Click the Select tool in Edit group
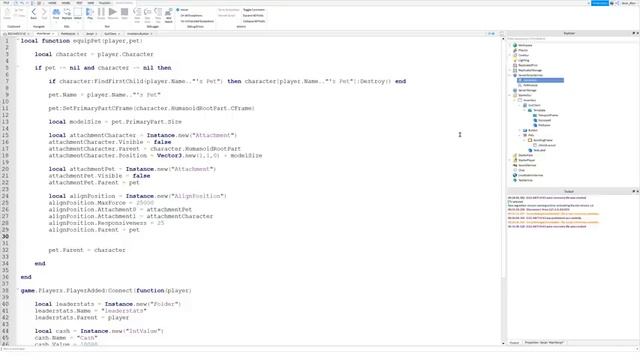The height and width of the screenshot is (360, 640). (78, 13)
